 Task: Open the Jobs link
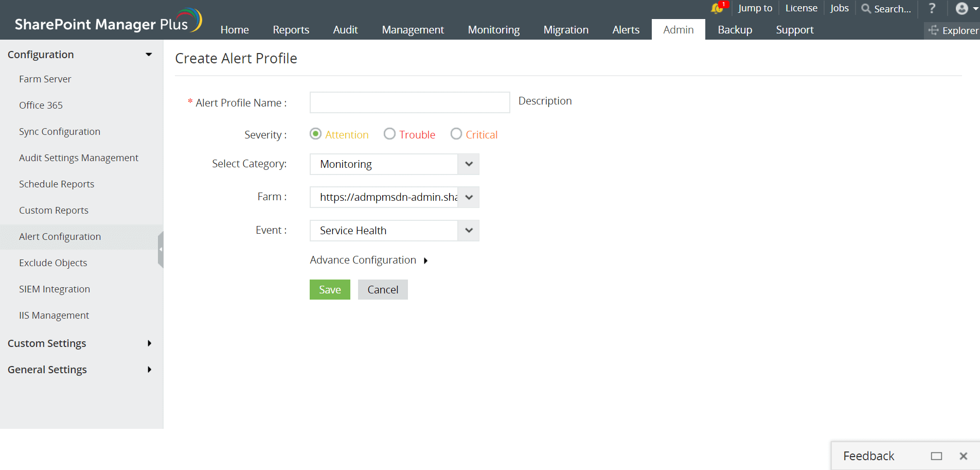[840, 8]
